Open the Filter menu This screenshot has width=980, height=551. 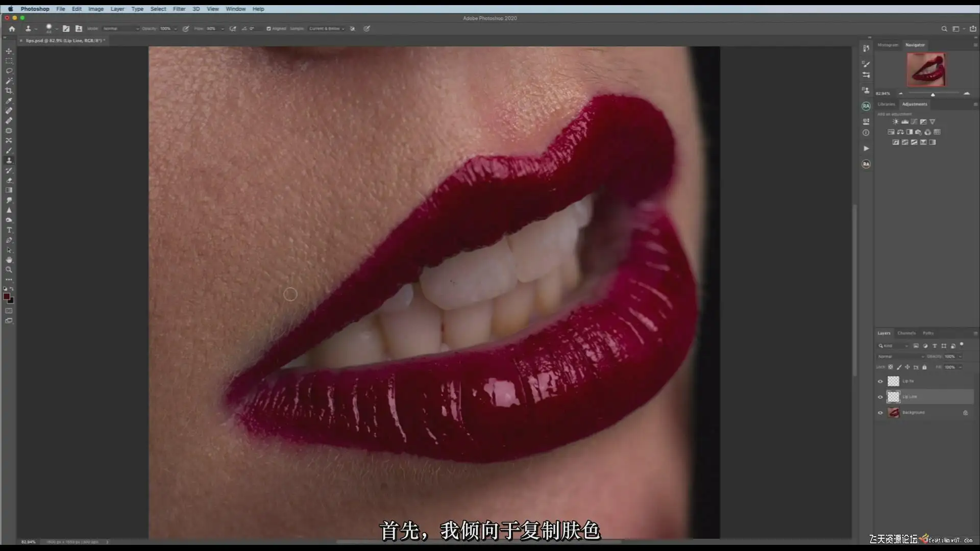(179, 9)
